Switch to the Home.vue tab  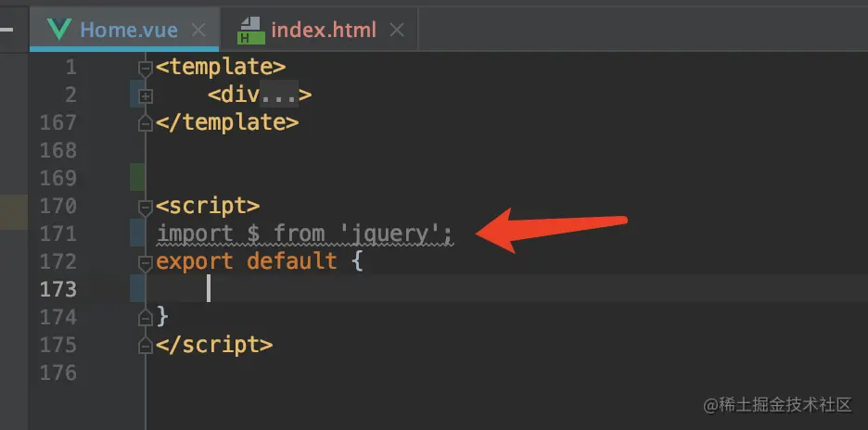pos(124,30)
